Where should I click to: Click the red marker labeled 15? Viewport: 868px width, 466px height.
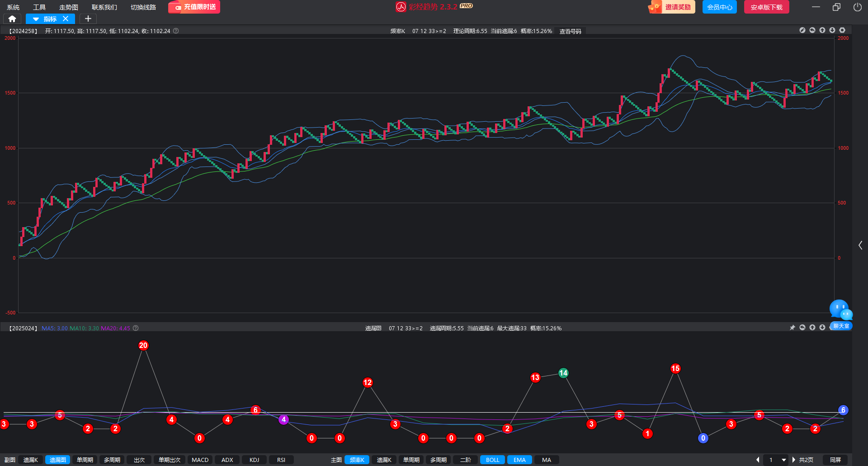[x=675, y=369]
